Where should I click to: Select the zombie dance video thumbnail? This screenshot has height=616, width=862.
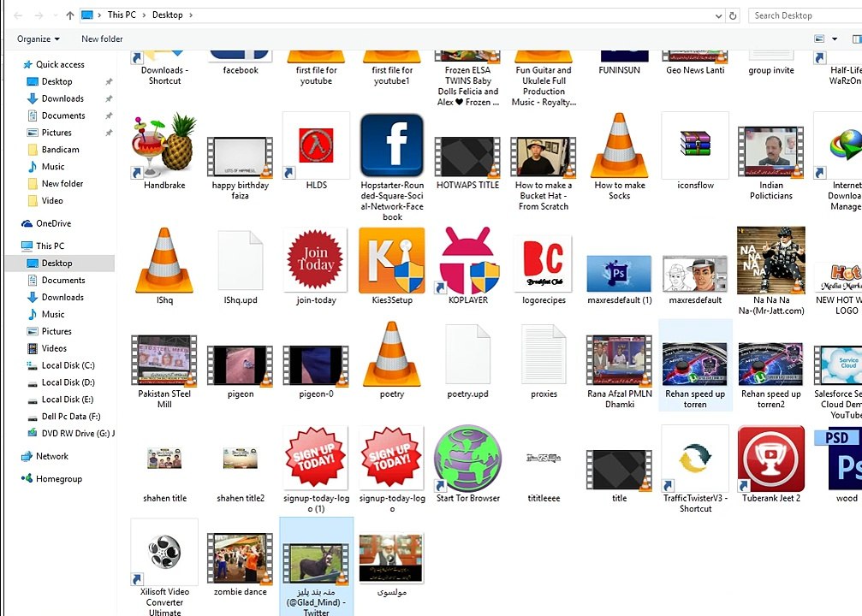(241, 559)
